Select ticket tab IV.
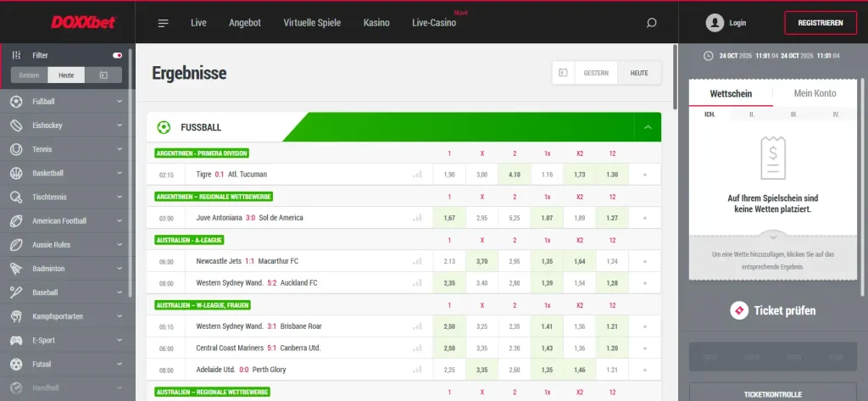Image resolution: width=868 pixels, height=401 pixels. [835, 114]
